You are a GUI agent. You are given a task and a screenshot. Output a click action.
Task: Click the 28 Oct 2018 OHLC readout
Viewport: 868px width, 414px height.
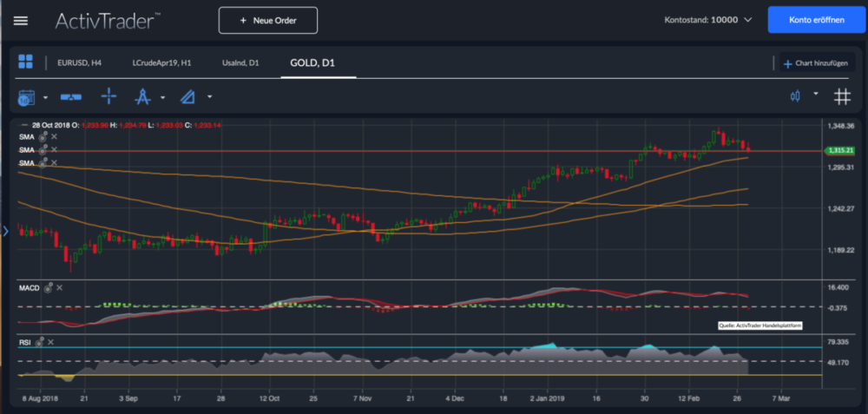pos(124,126)
